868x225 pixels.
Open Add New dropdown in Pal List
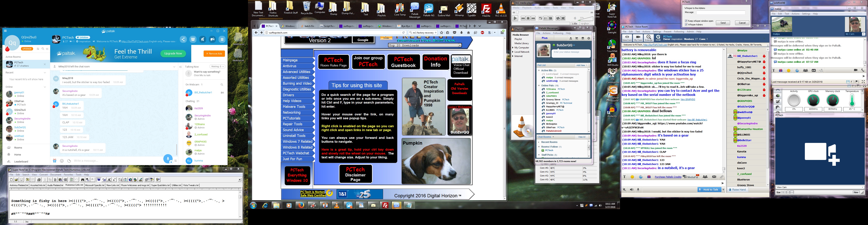coord(582,65)
